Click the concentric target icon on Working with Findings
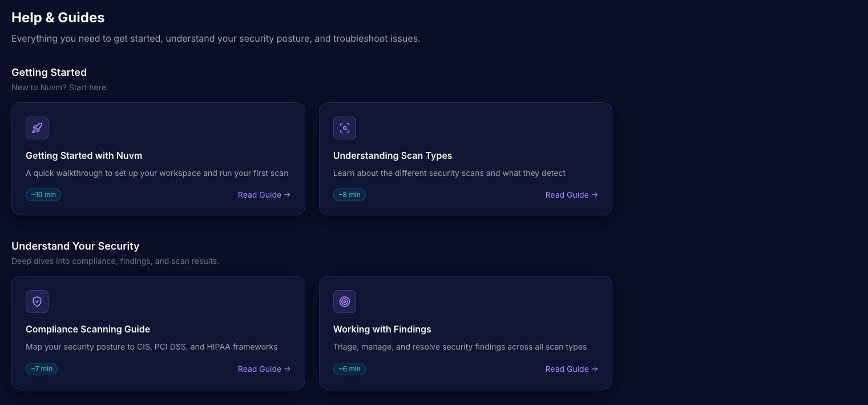 pyautogui.click(x=345, y=302)
